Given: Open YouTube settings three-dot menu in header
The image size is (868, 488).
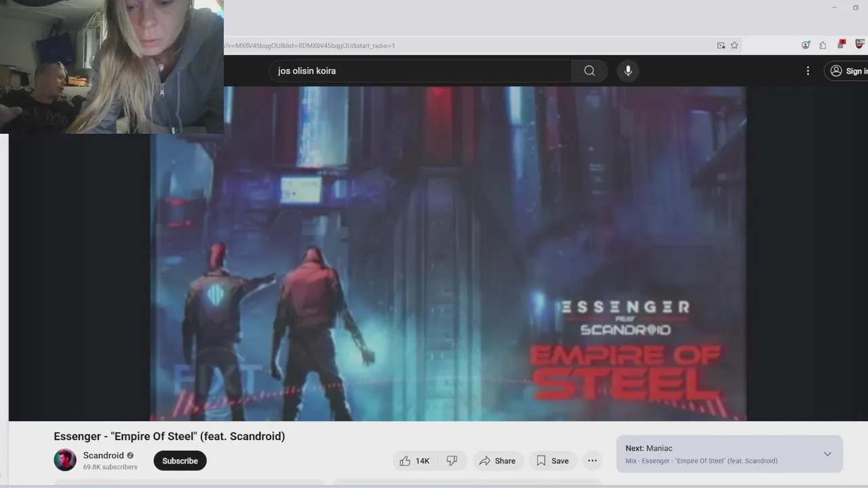Looking at the screenshot, I should (x=808, y=70).
